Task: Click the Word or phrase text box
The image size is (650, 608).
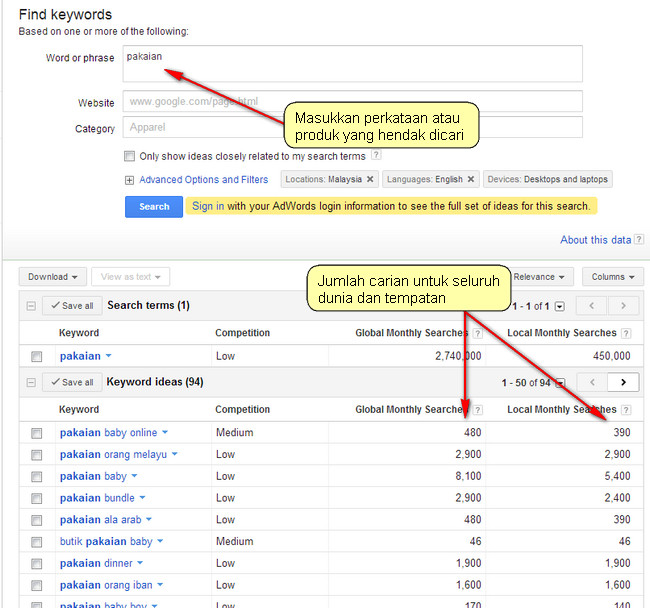Action: pyautogui.click(x=352, y=64)
